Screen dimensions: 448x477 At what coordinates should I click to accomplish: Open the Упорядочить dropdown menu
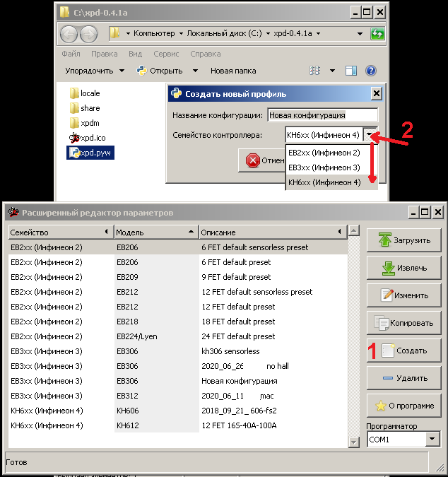click(94, 71)
